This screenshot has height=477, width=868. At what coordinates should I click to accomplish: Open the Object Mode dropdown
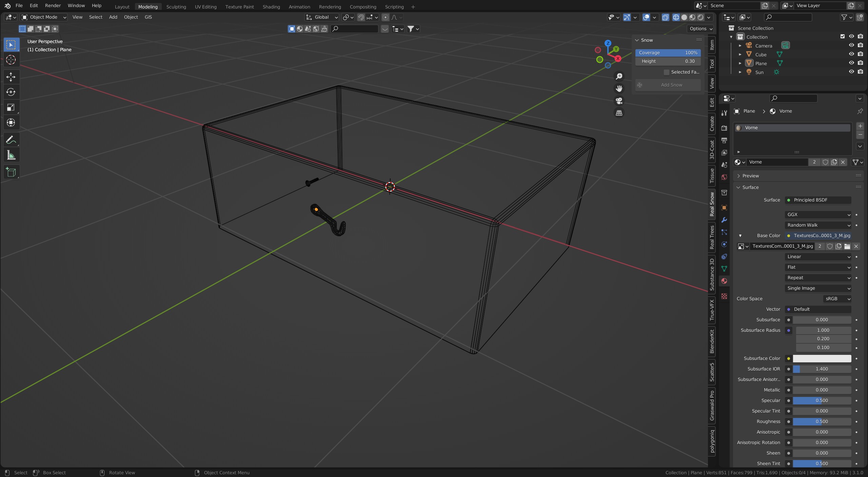coord(44,17)
